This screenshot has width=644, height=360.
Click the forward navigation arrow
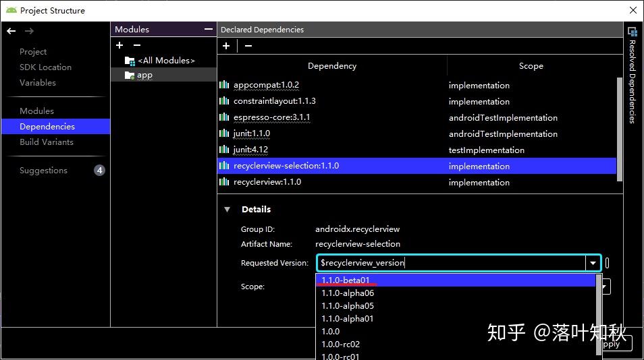[29, 31]
